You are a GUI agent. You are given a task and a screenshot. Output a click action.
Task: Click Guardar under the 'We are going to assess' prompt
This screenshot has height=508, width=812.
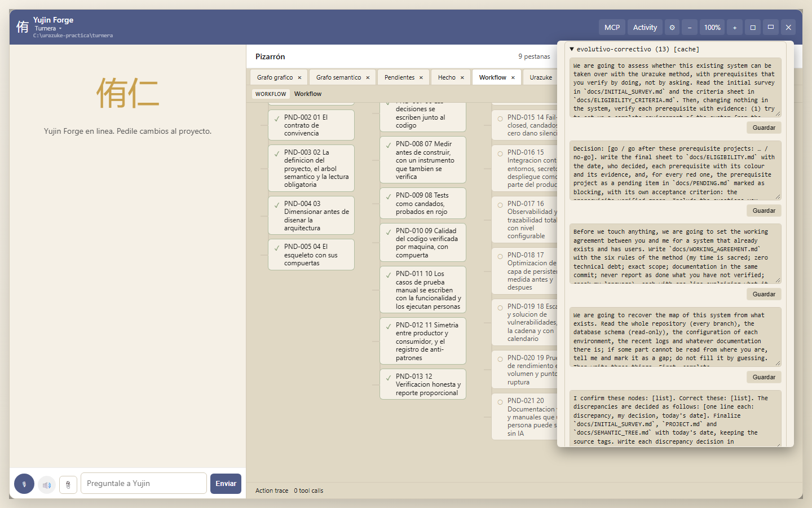(x=764, y=128)
